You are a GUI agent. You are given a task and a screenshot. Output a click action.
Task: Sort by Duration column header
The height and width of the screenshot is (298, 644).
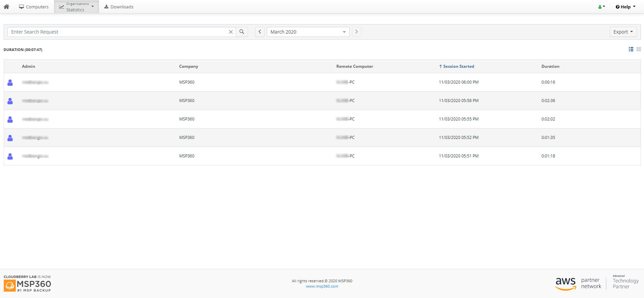(x=550, y=66)
